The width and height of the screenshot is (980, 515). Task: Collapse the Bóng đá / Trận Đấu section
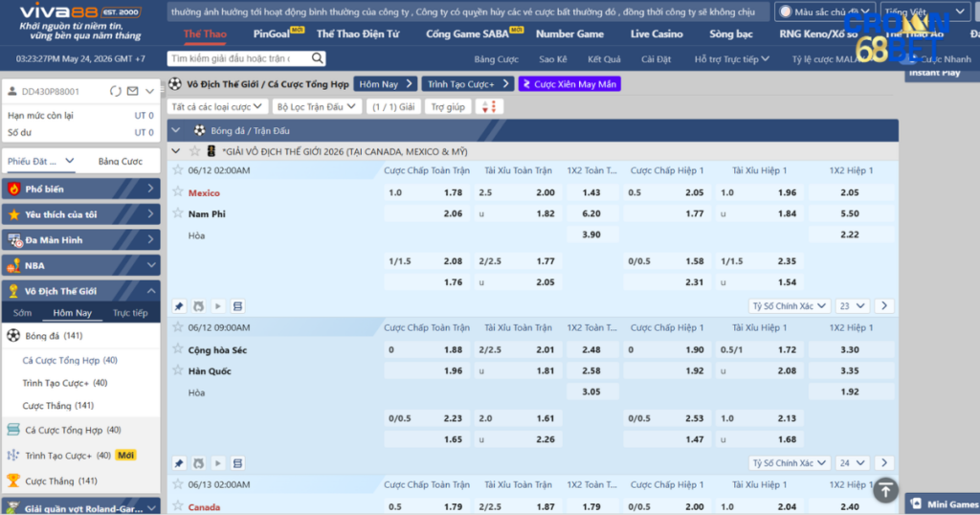[x=176, y=130]
